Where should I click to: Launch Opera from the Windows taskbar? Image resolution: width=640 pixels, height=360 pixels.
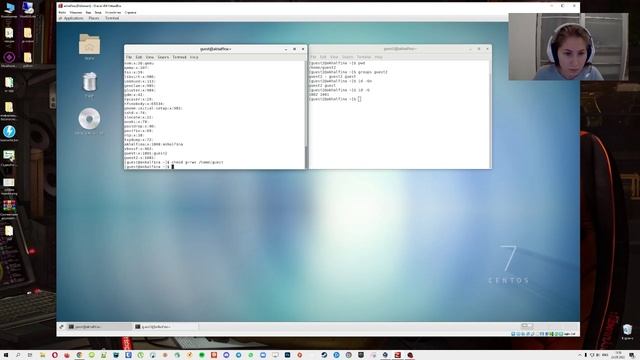coord(55,355)
